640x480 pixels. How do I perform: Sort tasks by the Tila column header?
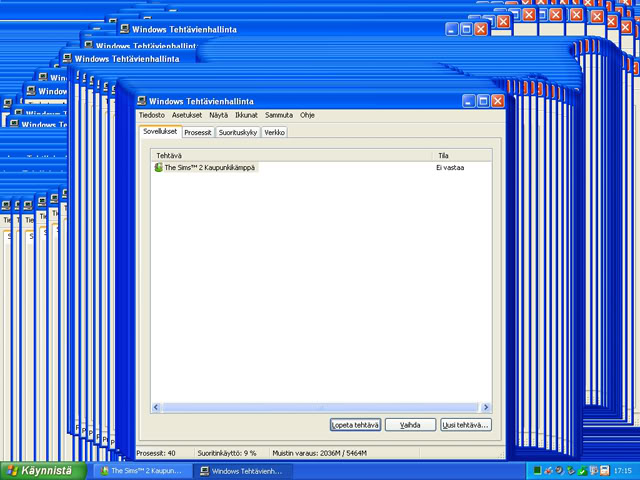[462, 156]
